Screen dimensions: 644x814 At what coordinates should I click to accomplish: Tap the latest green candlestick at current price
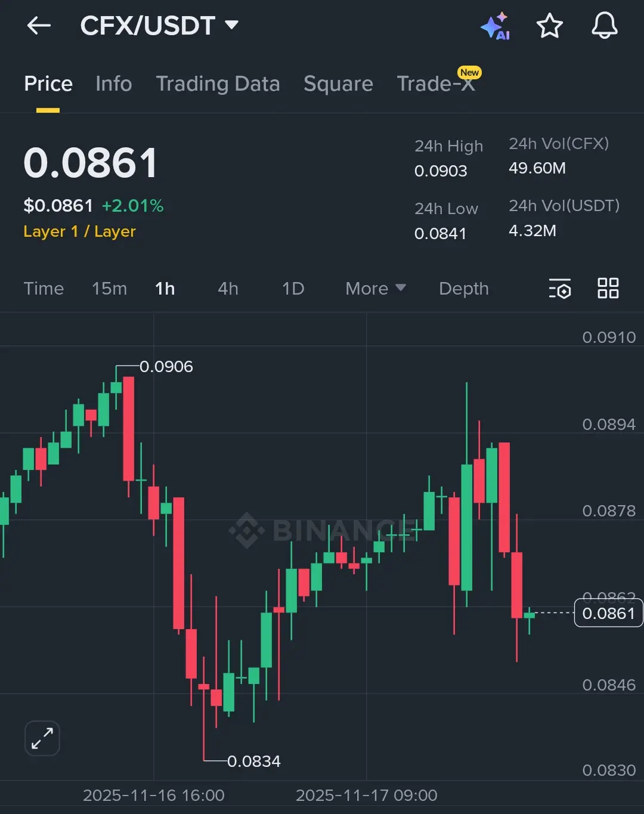(529, 615)
